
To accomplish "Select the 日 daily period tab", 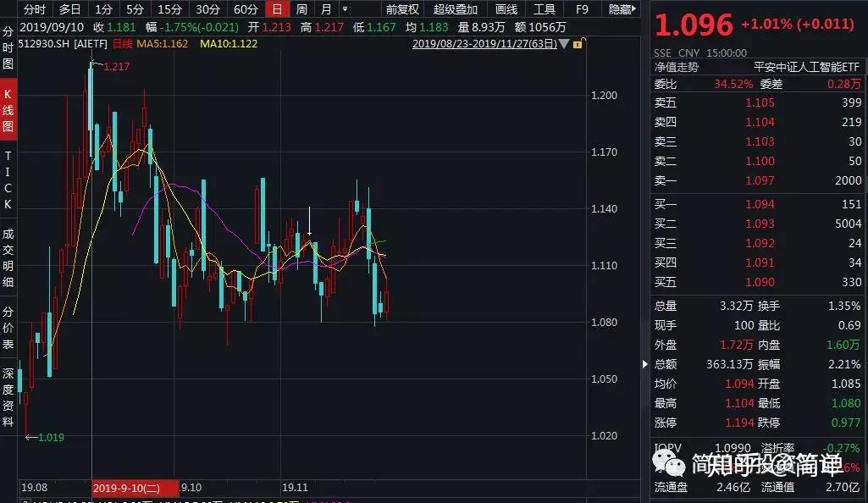I will pos(278,9).
